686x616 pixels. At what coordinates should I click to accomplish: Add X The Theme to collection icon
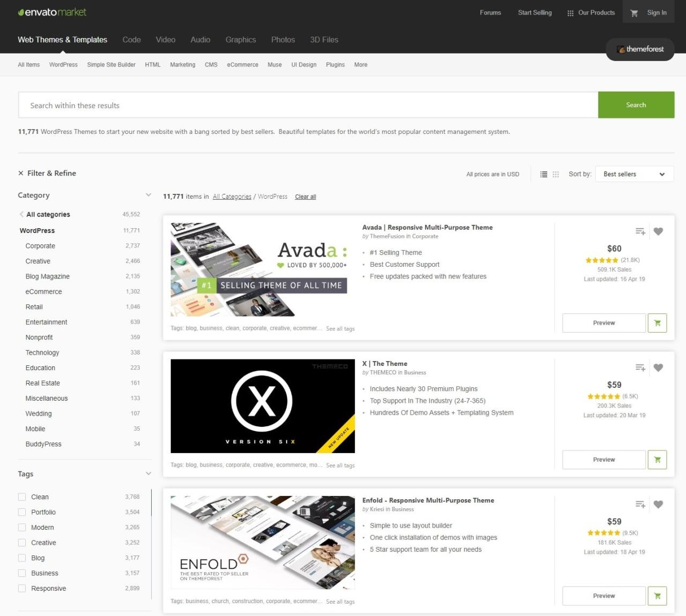coord(640,367)
